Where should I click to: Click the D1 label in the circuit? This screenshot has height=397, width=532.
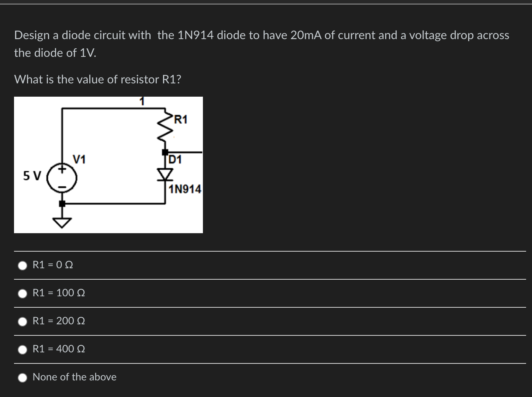pyautogui.click(x=175, y=159)
